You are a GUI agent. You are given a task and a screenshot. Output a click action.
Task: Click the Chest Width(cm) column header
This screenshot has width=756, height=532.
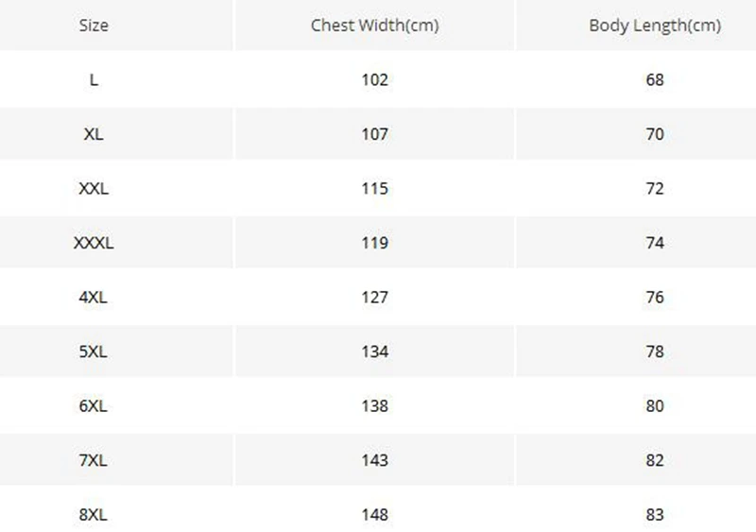(x=374, y=26)
